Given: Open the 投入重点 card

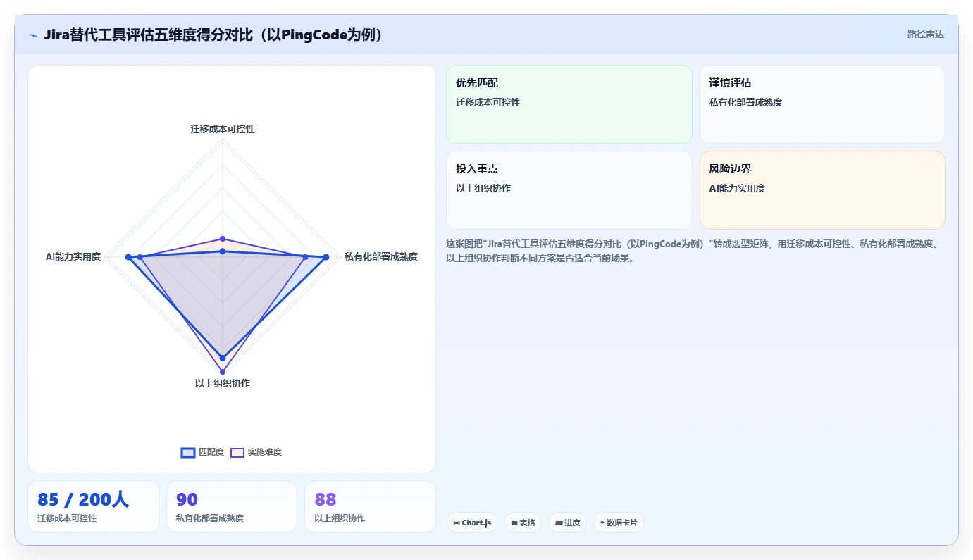Looking at the screenshot, I should (569, 190).
